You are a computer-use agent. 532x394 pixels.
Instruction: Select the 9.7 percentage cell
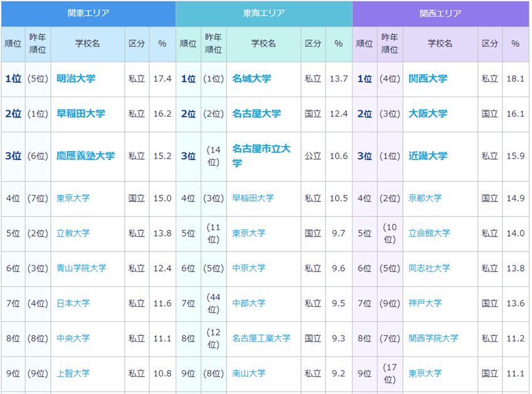point(339,233)
